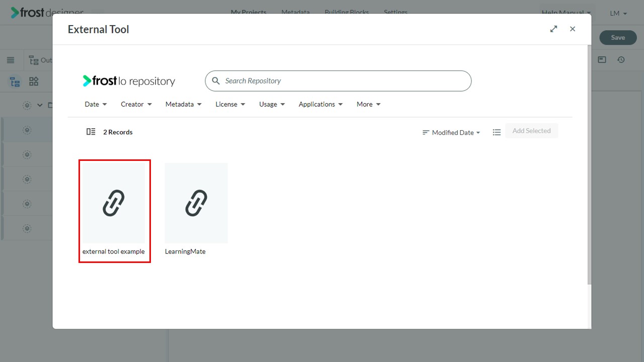Open Metadata in the top navigation bar
The image size is (644, 362).
295,12
